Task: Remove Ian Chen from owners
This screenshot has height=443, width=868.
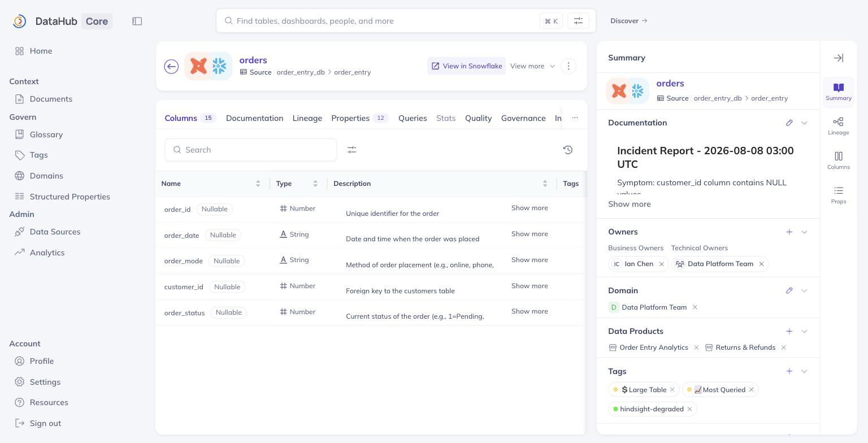Action: [661, 264]
